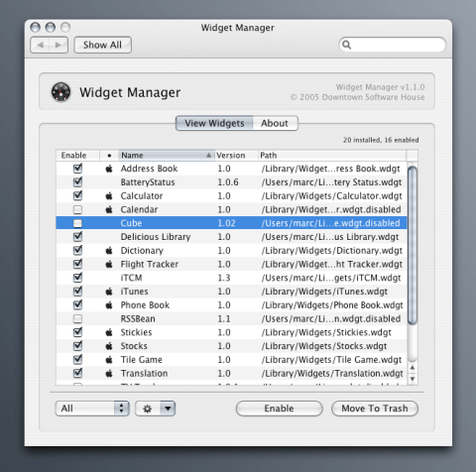Click the /Library/Widgets/Stickies.wdgt path
Image resolution: width=476 pixels, height=472 pixels.
326,332
